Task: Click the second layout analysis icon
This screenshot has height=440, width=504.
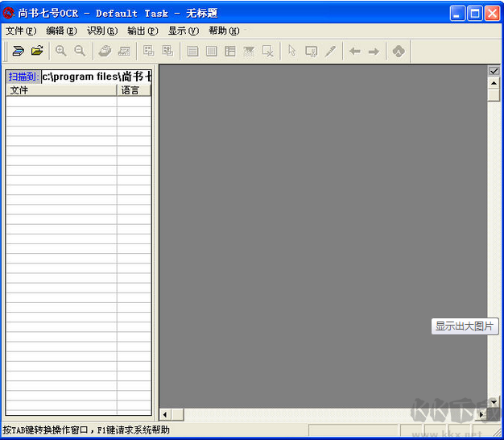Action: point(167,51)
